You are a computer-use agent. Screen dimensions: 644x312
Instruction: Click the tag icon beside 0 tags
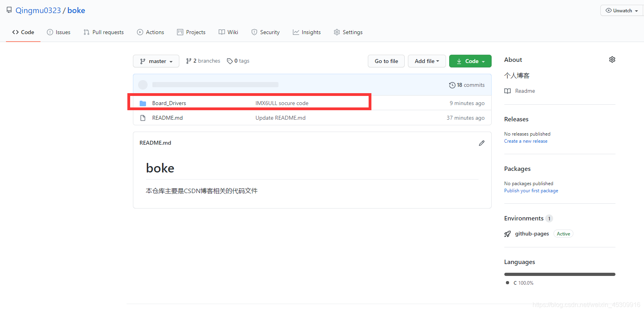click(230, 61)
